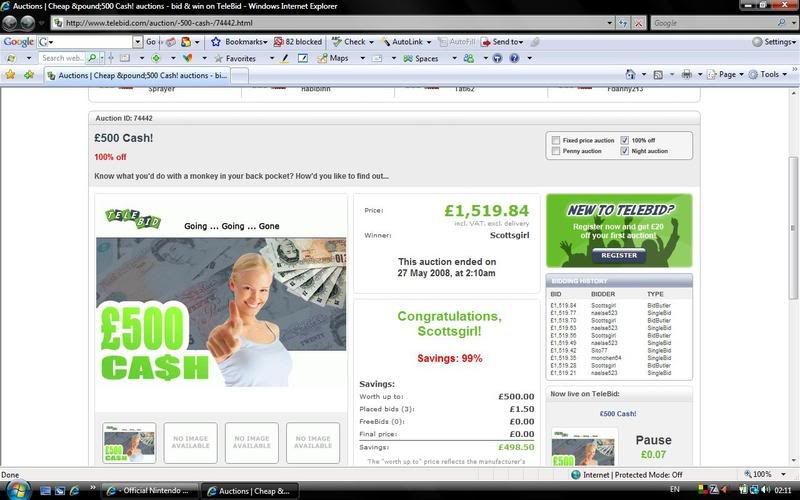
Task: Open the Google toolbar search box dropdown
Action: coord(138,42)
